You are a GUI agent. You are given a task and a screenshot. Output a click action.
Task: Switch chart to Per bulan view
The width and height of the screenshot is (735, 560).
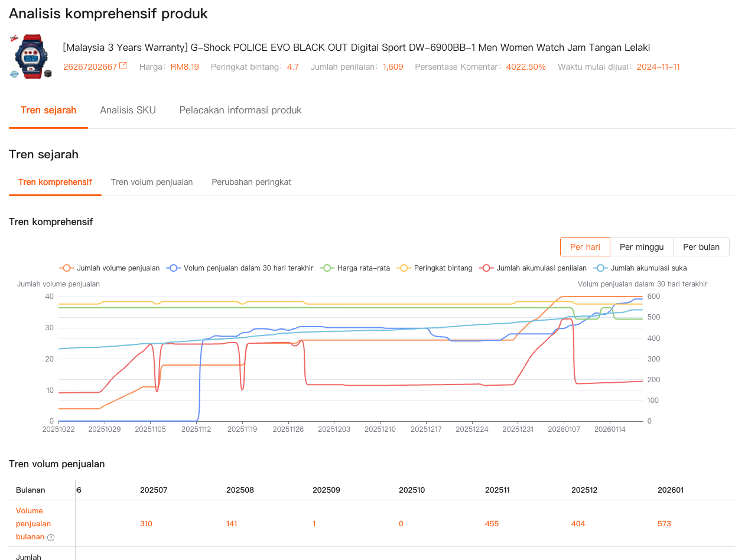tap(701, 247)
